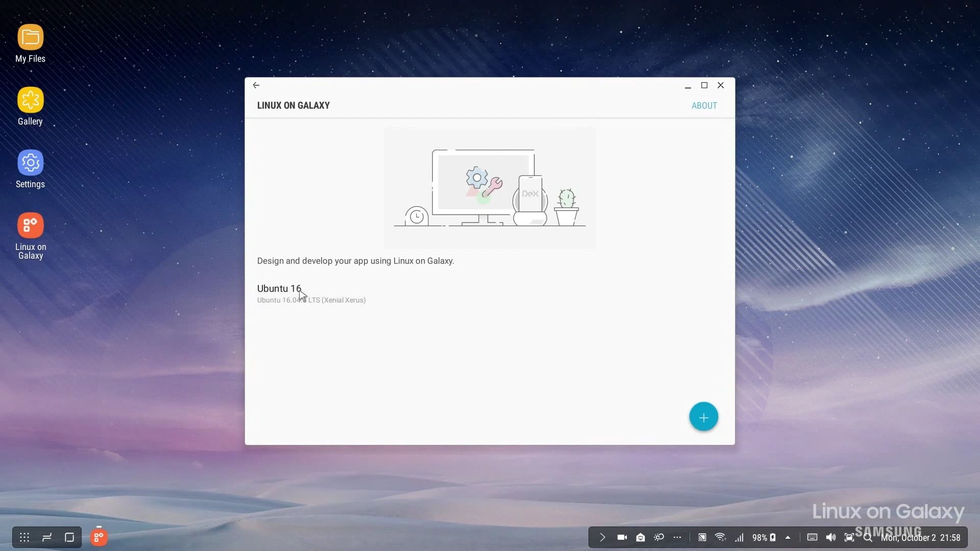This screenshot has height=551, width=980.
Task: Expand notifications with the up caret
Action: [788, 537]
